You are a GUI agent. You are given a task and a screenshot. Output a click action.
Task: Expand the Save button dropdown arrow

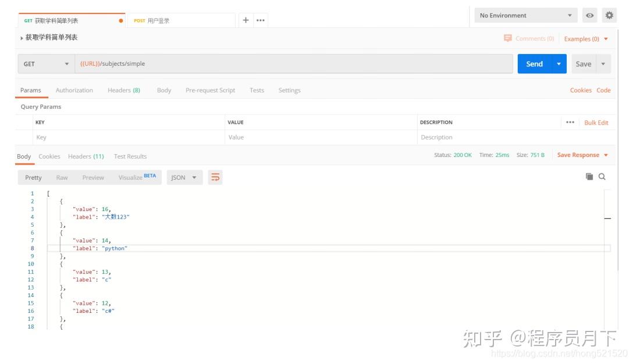pyautogui.click(x=603, y=64)
